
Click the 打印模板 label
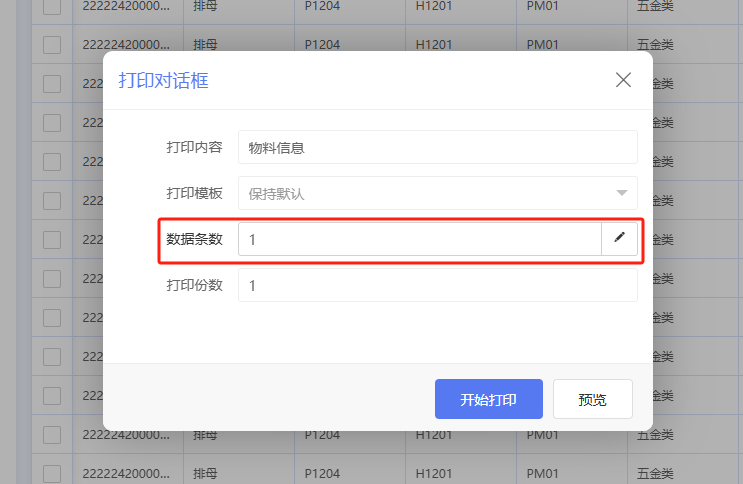tap(194, 193)
